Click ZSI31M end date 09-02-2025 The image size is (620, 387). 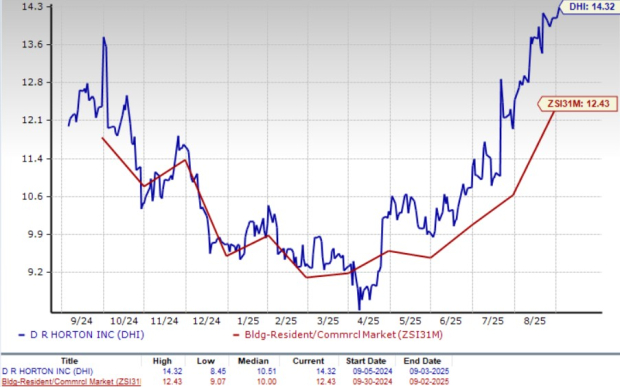[429, 382]
